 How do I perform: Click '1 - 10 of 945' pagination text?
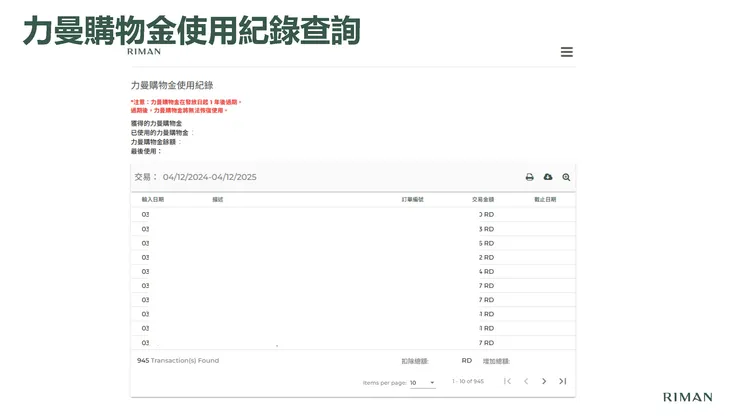point(468,381)
